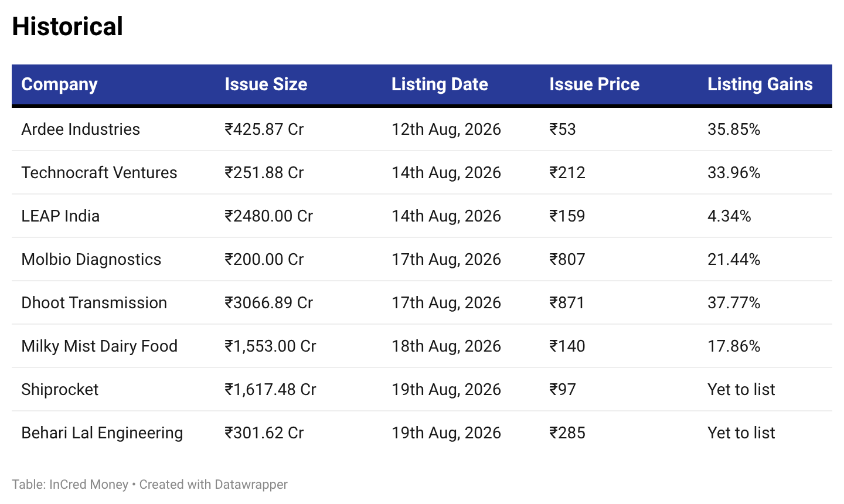The height and width of the screenshot is (504, 844).
Task: Select the LEAP India company name
Action: [60, 216]
